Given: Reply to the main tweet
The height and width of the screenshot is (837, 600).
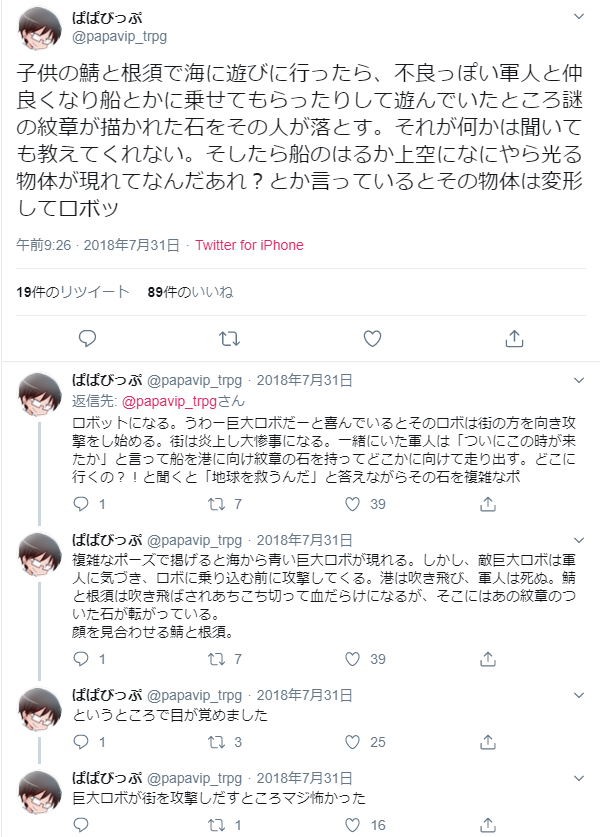Looking at the screenshot, I should [x=87, y=339].
